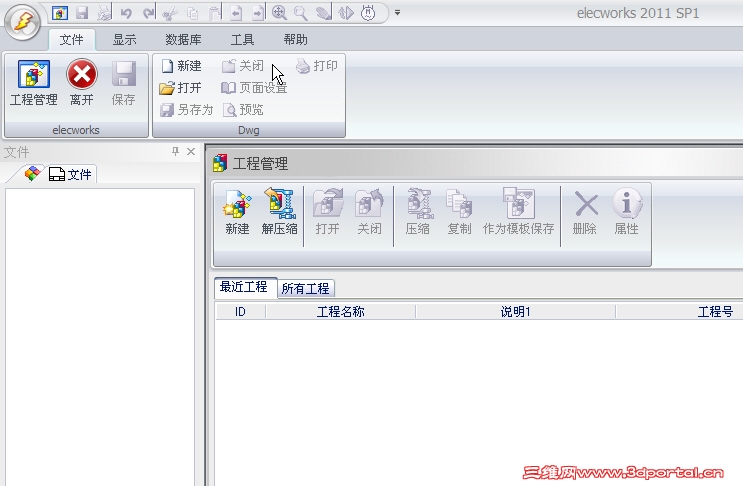Click 关闭 in the 工程管理 toolbar

[369, 212]
